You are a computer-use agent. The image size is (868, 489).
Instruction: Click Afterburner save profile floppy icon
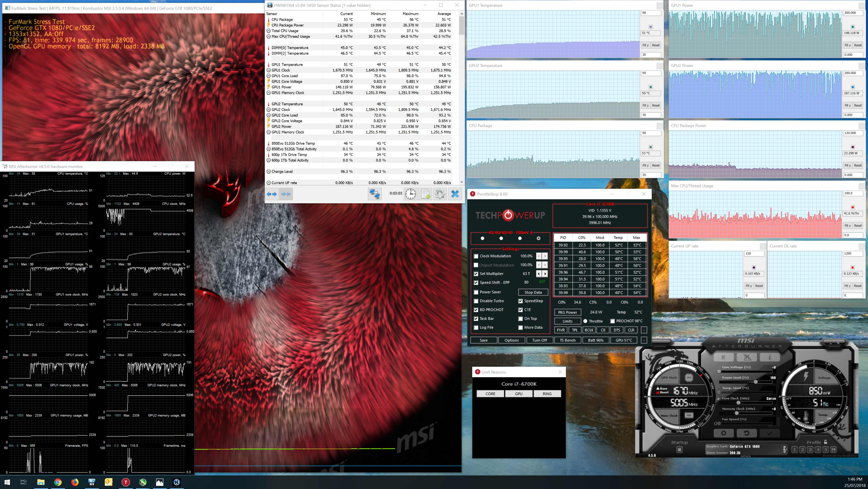tap(833, 450)
